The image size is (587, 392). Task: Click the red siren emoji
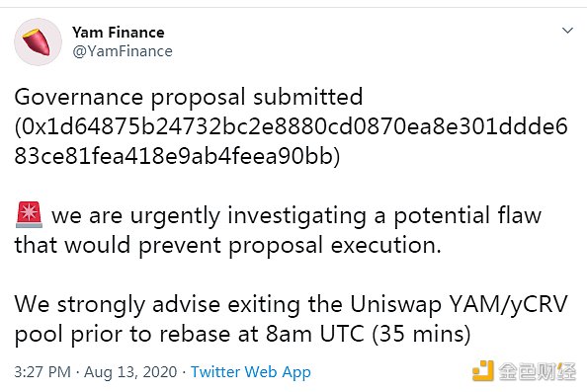pos(30,215)
